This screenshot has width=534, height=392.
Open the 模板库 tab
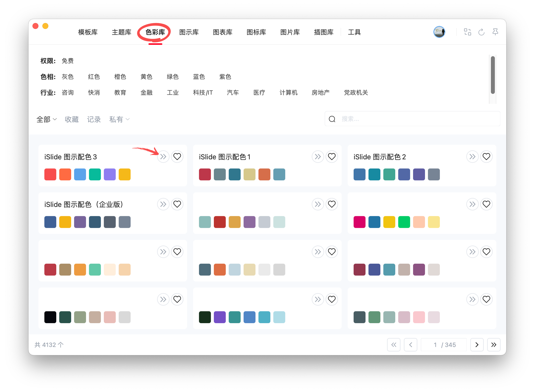(88, 32)
